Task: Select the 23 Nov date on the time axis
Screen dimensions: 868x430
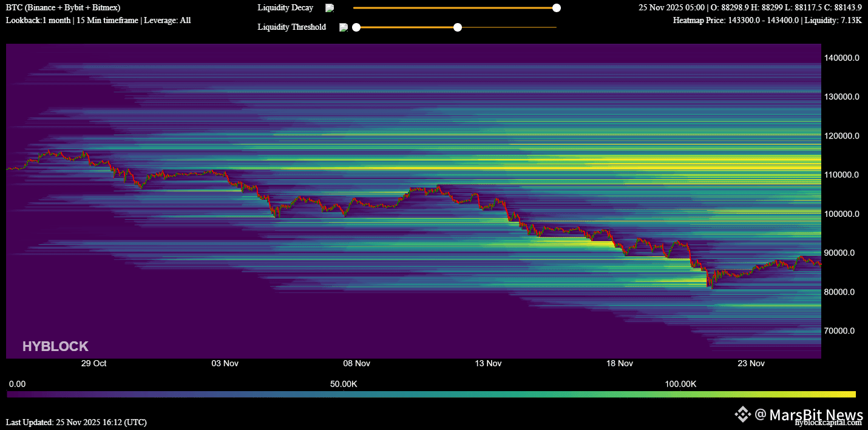Action: click(751, 363)
